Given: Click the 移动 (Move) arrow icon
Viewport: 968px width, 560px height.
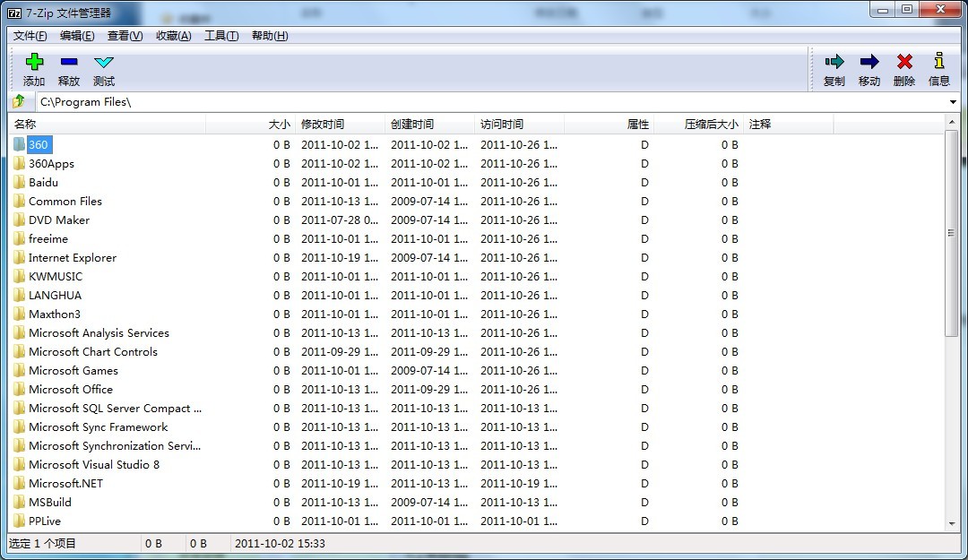Looking at the screenshot, I should 869,63.
